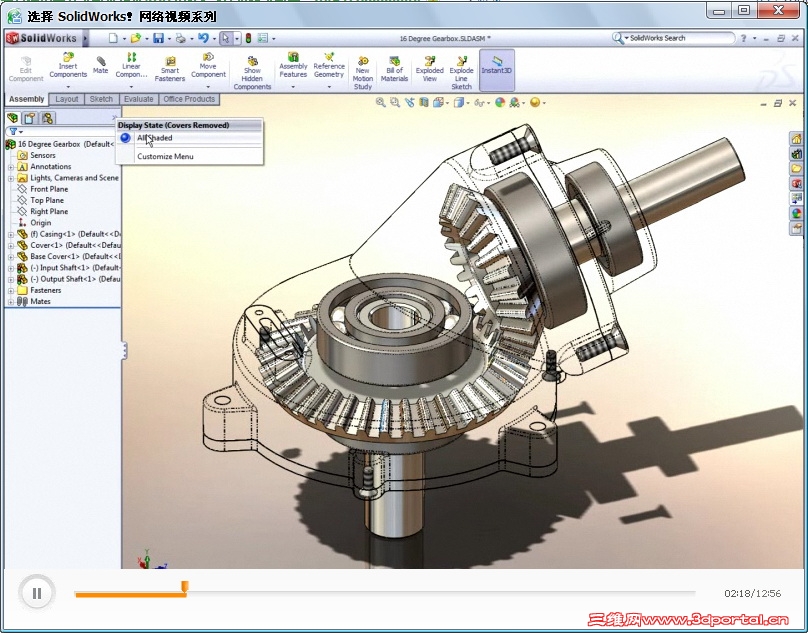The image size is (808, 633).
Task: Open task pane Appearances icon
Action: coord(797,213)
